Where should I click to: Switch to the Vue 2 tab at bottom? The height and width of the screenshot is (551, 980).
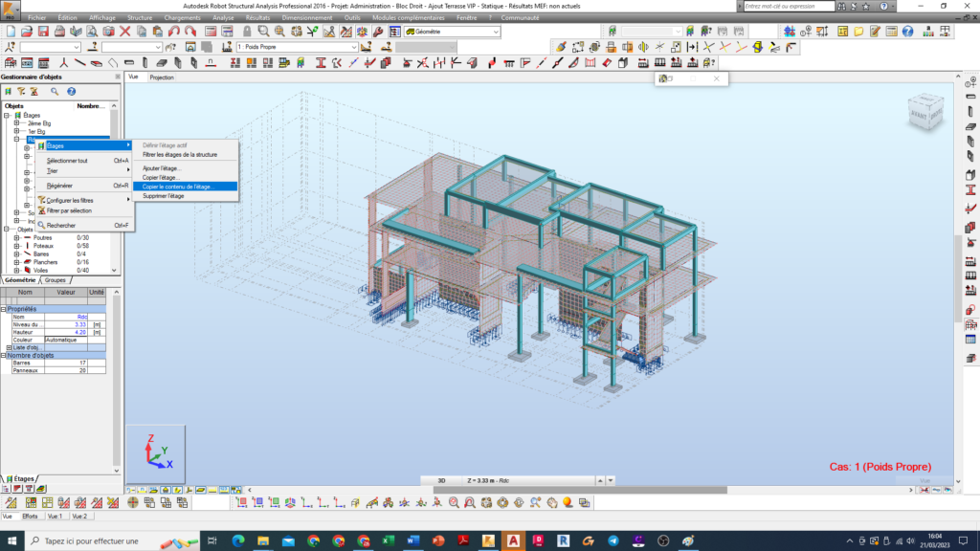point(79,516)
